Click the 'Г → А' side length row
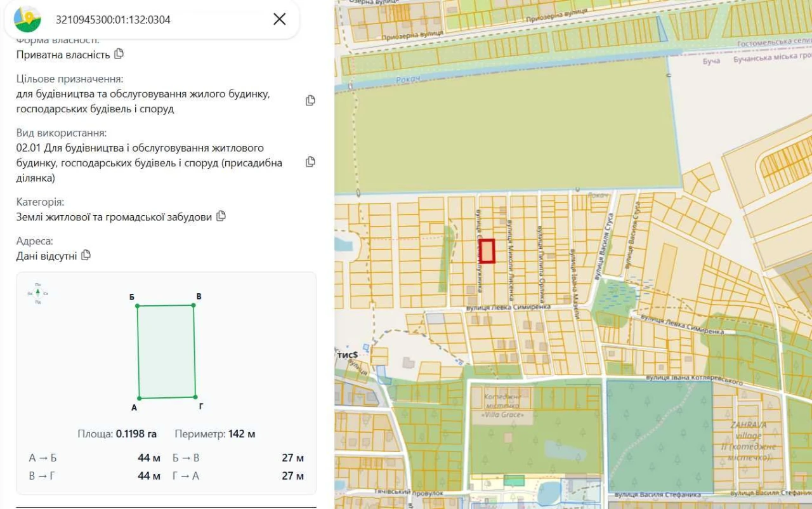 click(x=238, y=475)
